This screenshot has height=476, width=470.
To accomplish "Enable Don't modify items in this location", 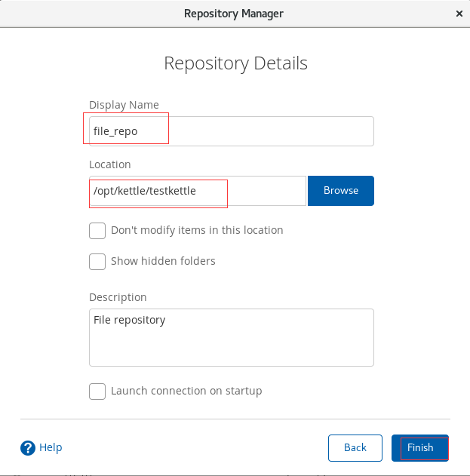I will (97, 231).
